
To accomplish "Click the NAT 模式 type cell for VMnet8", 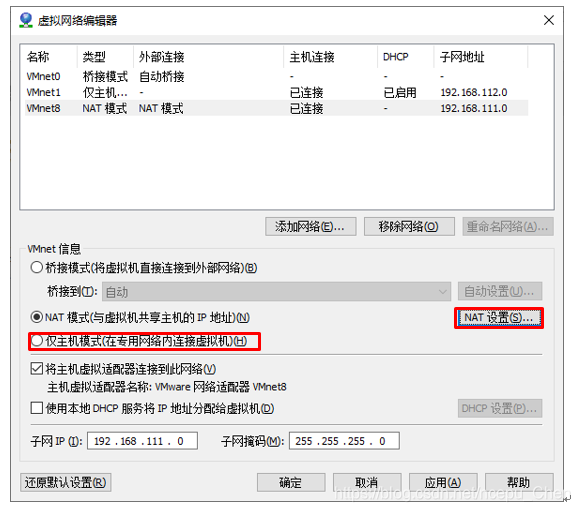I will coord(104,108).
